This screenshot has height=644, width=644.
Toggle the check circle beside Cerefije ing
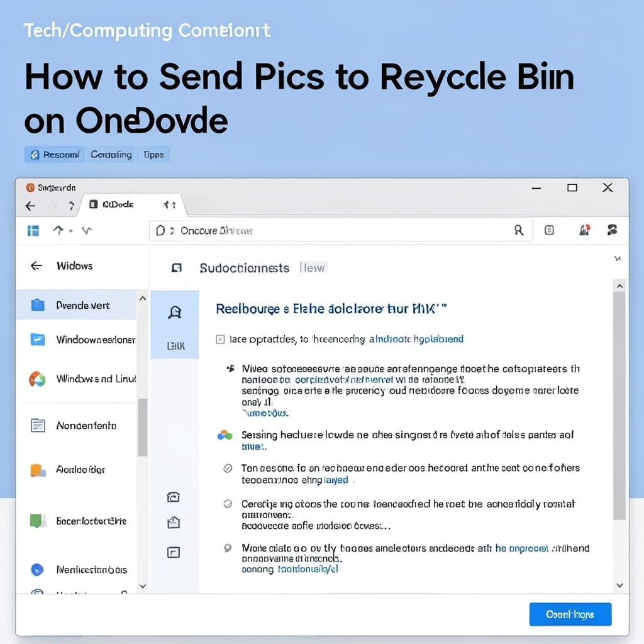pyautogui.click(x=228, y=504)
